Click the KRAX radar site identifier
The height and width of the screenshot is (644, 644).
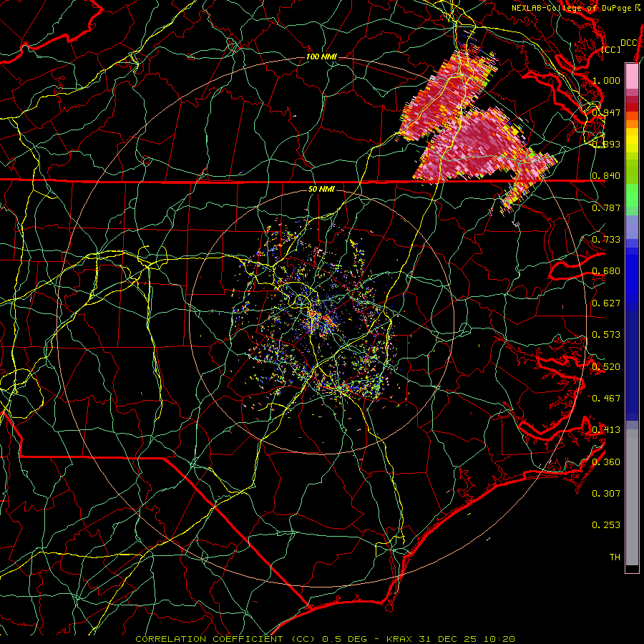point(400,639)
